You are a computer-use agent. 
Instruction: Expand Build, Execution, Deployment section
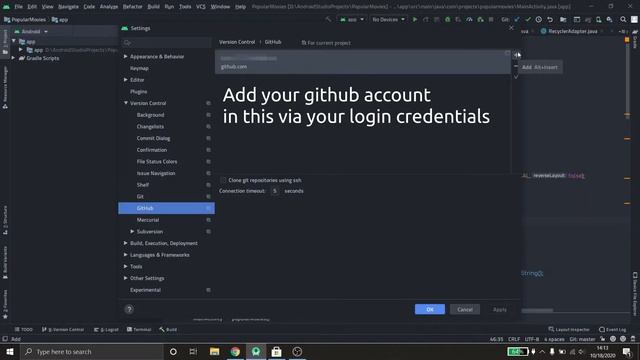click(126, 243)
